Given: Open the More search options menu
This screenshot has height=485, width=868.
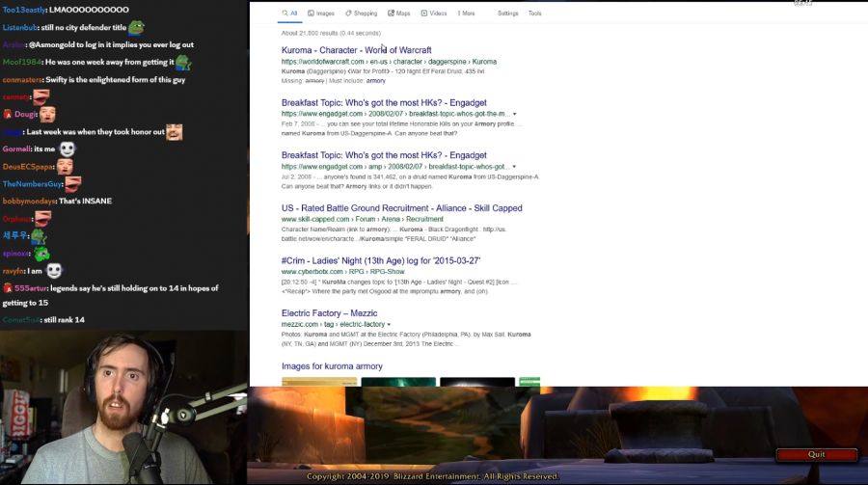Looking at the screenshot, I should click(x=466, y=13).
